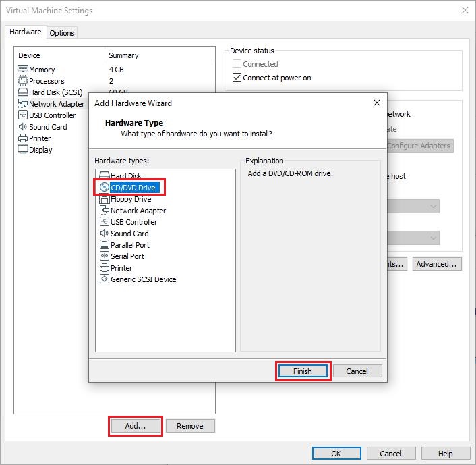The image size is (476, 465).
Task: Choose the Parallel Port icon in list
Action: (105, 245)
